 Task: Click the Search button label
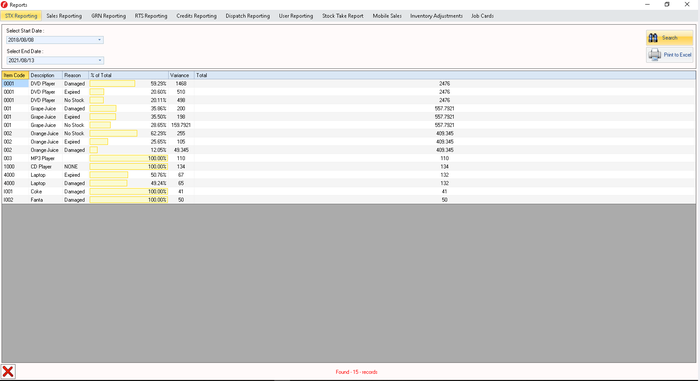pyautogui.click(x=670, y=38)
